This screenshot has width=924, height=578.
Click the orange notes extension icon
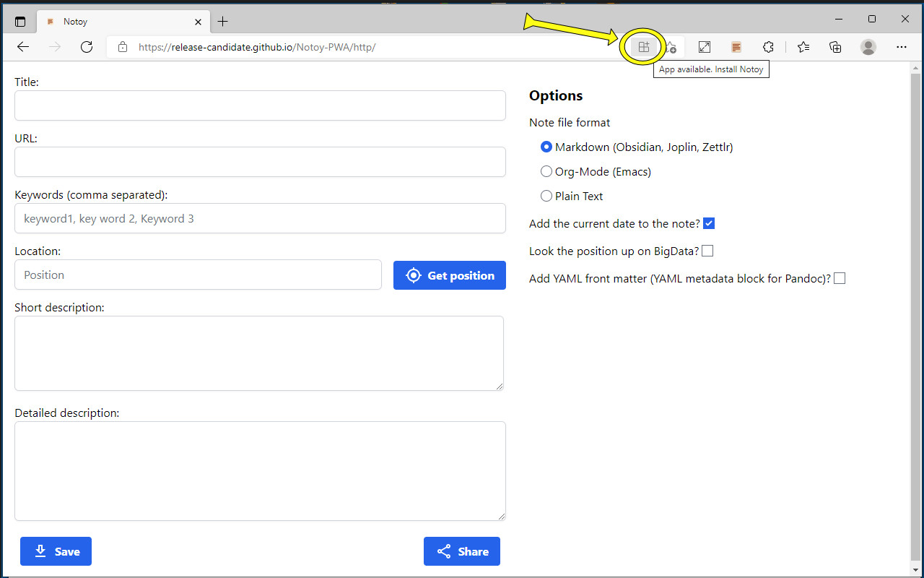pos(736,47)
